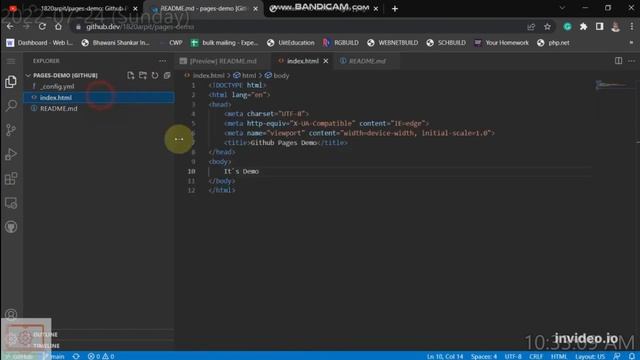Click the New Folder icon in Explorer
Image resolution: width=640 pixels, height=360 pixels.
(x=143, y=76)
